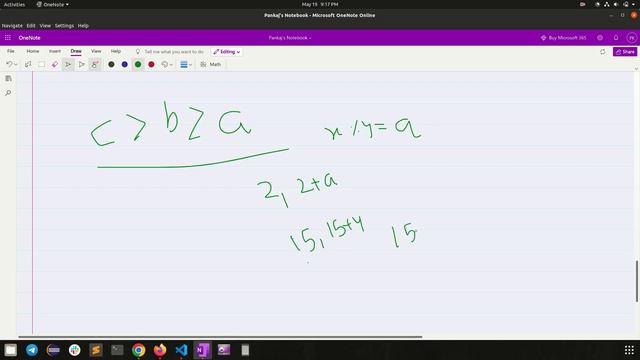Launch Telegram from the dock
Screen dimensions: 640x360
click(x=32, y=350)
